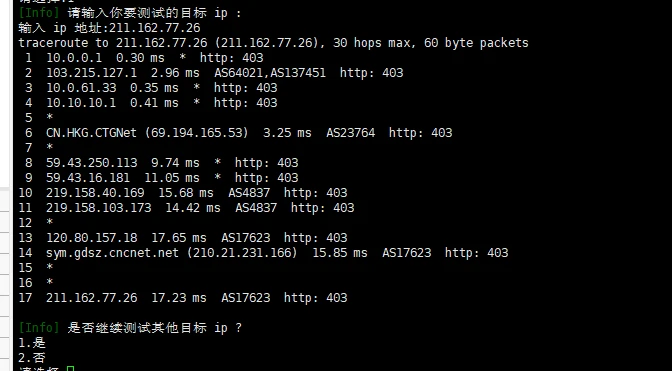Click the green input cursor at the prompt
This screenshot has height=371, width=672.
[x=71, y=368]
